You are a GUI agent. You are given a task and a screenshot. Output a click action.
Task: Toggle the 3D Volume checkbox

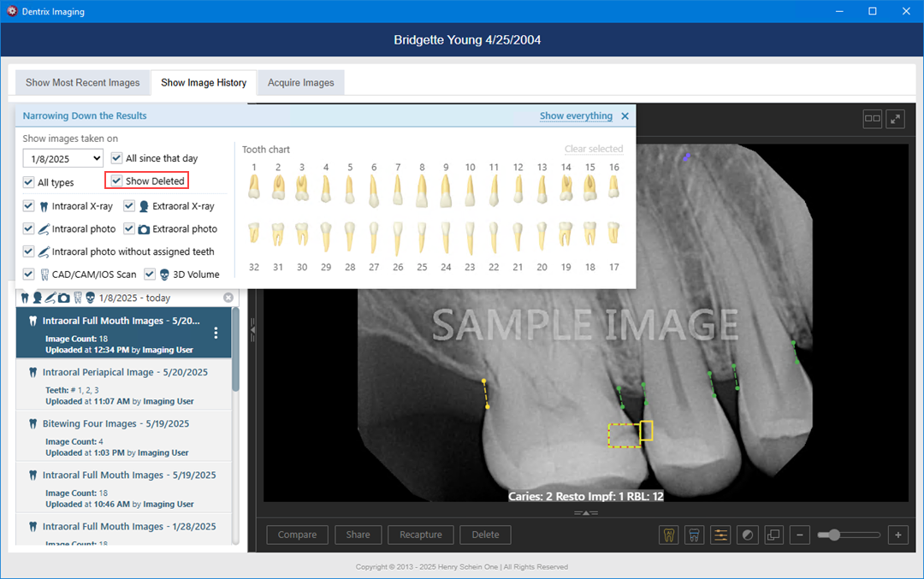click(x=150, y=275)
